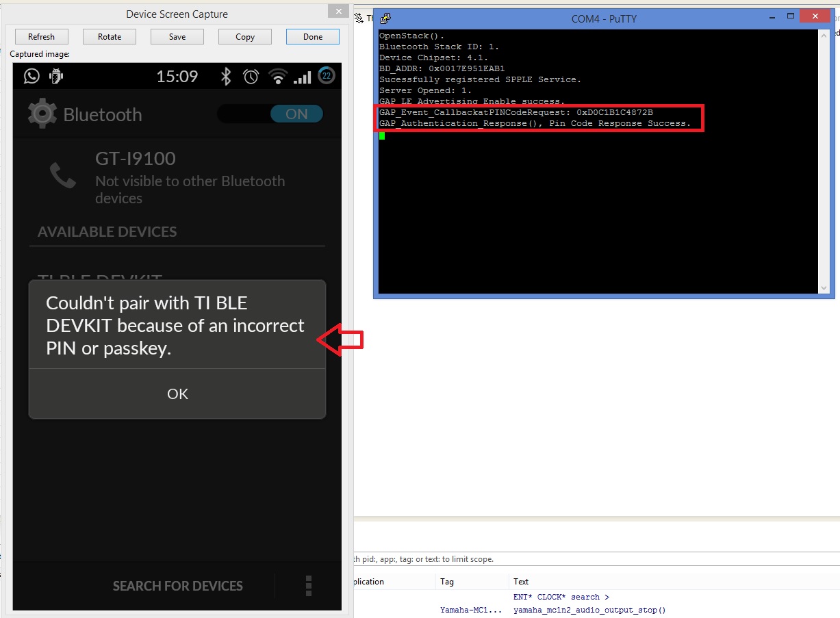Click Done to finish screen capture

pos(313,37)
